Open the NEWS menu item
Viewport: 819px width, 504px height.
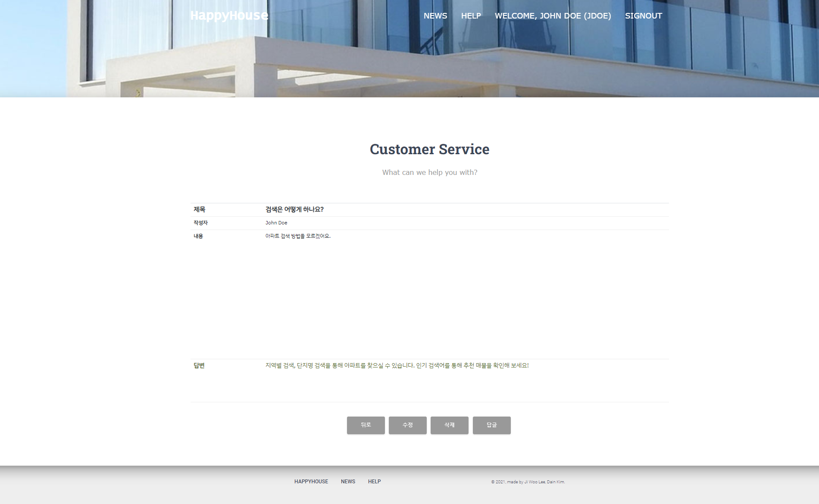(x=435, y=16)
